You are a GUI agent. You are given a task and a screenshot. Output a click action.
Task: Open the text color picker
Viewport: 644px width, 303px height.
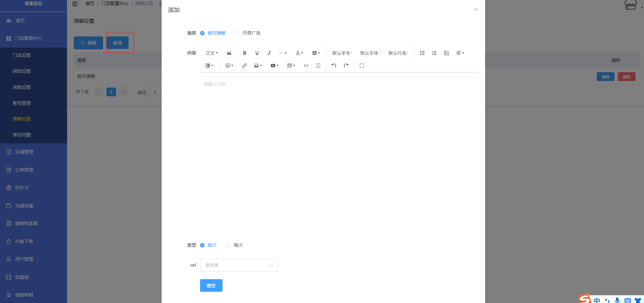coord(299,53)
